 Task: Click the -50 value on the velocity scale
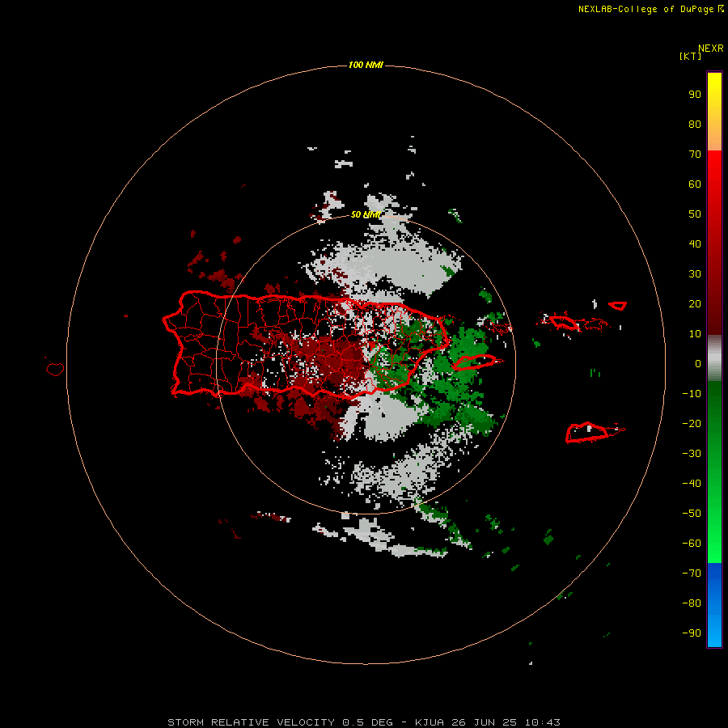click(x=692, y=514)
